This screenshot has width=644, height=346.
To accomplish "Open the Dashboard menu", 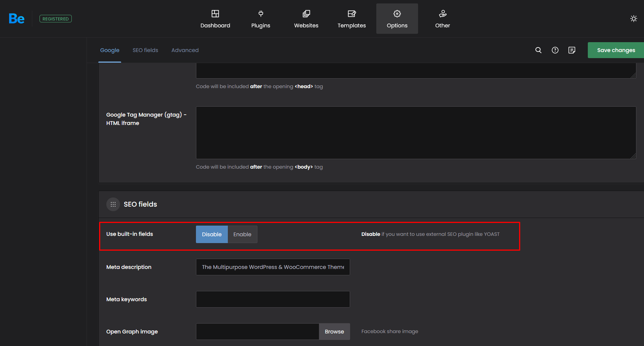I will click(x=215, y=19).
